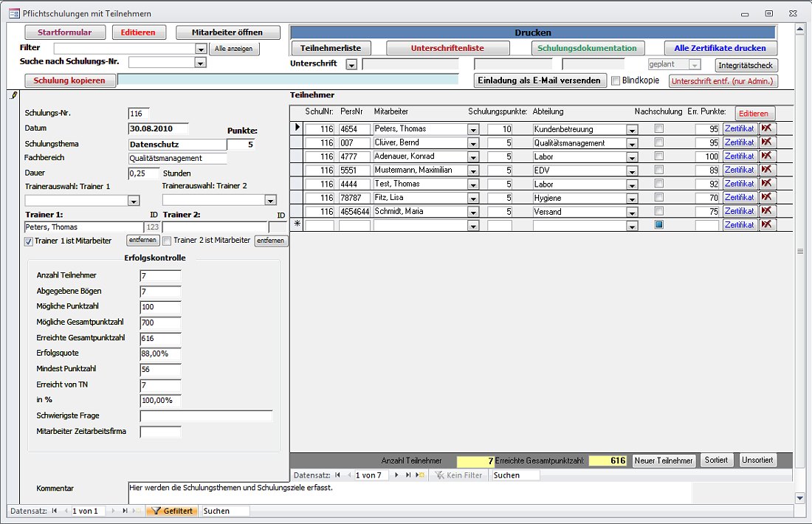Viewport: 812px width, 524px height.
Task: Create new record in participant navigator
Action: point(421,475)
